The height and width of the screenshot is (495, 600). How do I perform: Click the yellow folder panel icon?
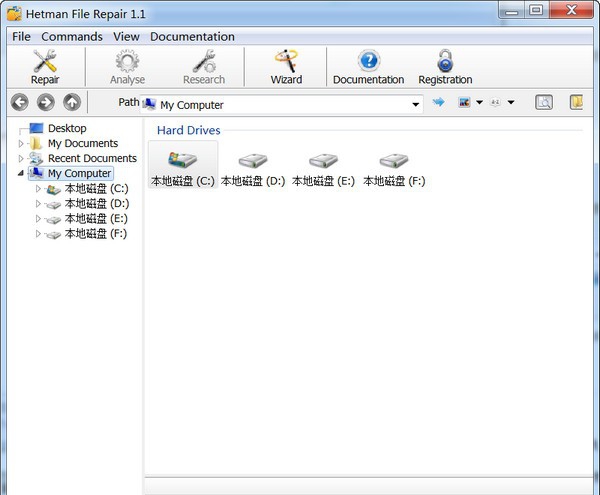[x=576, y=102]
